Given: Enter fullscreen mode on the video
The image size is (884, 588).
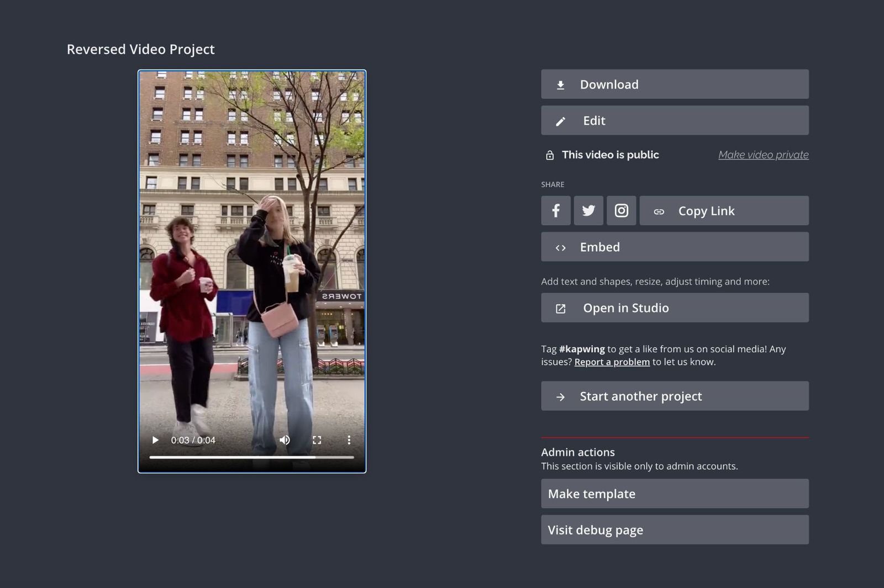Looking at the screenshot, I should point(317,440).
